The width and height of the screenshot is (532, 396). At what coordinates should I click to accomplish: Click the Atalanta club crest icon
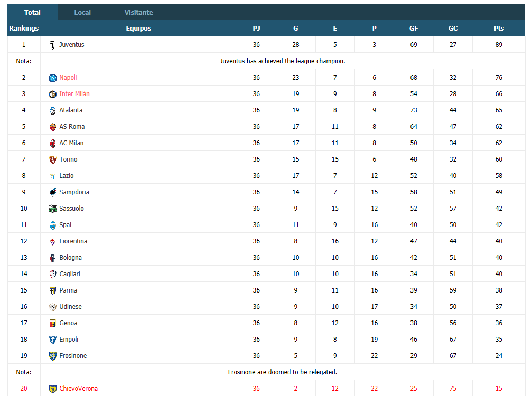[53, 110]
